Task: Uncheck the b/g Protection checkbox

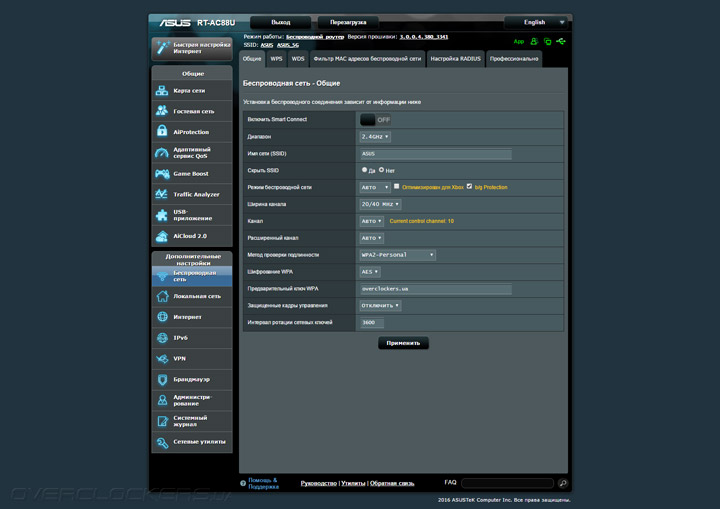Action: (469, 187)
